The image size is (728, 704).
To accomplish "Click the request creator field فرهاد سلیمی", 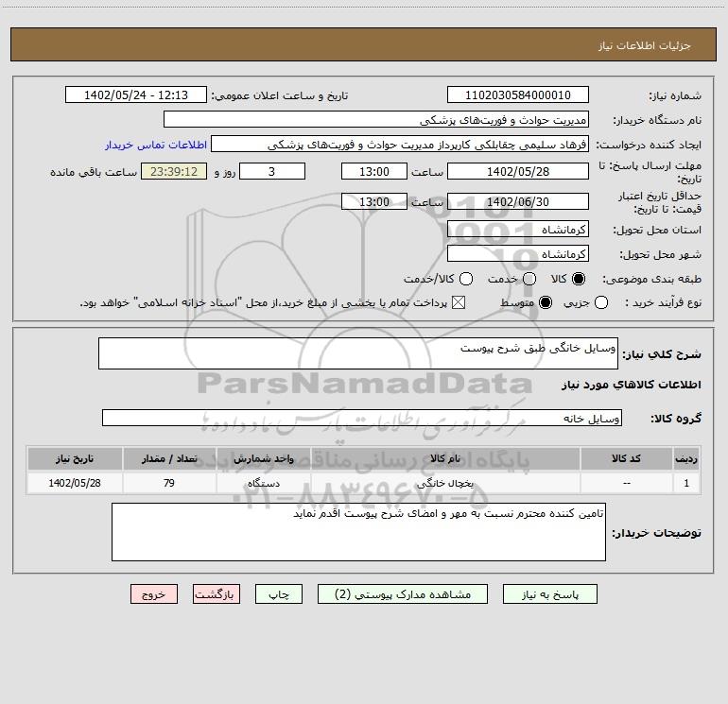I will [400, 145].
